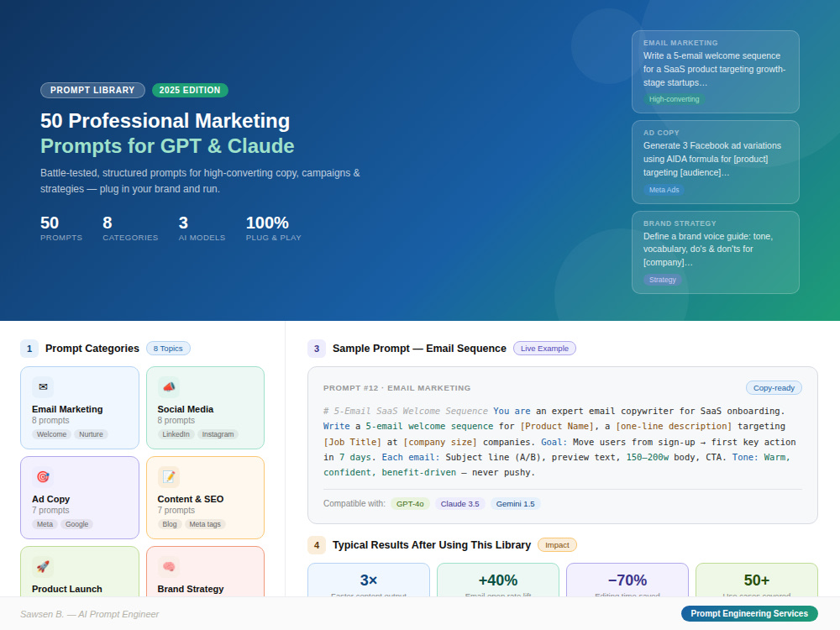
Task: Click the 'Prompts for GPT & Claude' headline
Action: pos(167,145)
